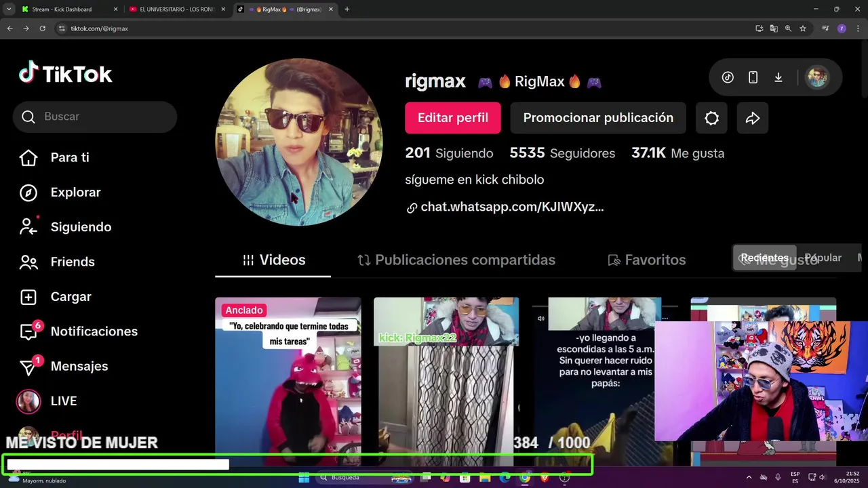The height and width of the screenshot is (488, 868).
Task: Click Editar perfil button
Action: 453,118
